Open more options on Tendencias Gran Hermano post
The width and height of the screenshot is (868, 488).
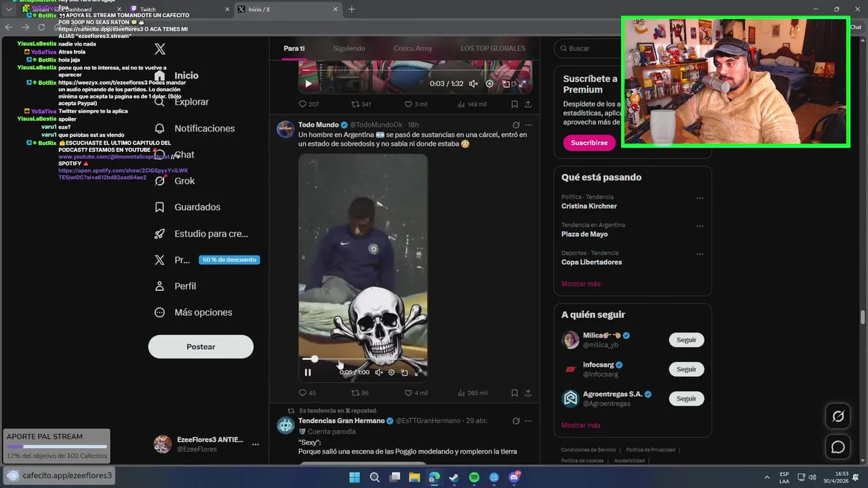pos(528,421)
